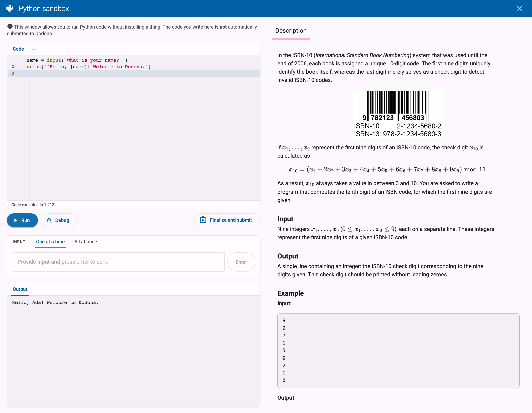Add a new code tab with plus icon
This screenshot has height=413, width=532.
[x=34, y=49]
